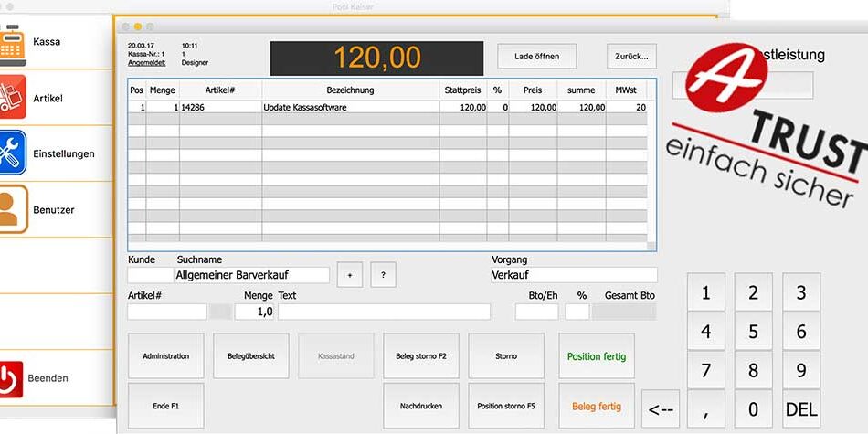Click the MWst value 20 cell
868x434 pixels.
[x=626, y=108]
